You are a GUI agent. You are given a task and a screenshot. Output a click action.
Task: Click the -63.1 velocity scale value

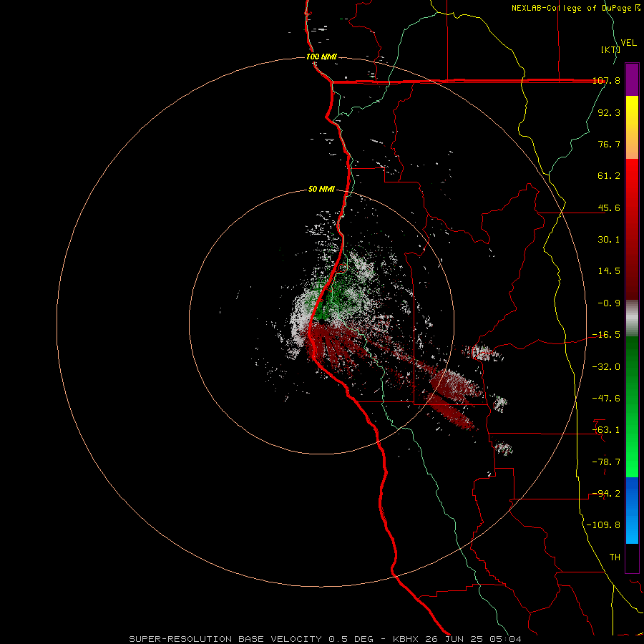(x=606, y=430)
